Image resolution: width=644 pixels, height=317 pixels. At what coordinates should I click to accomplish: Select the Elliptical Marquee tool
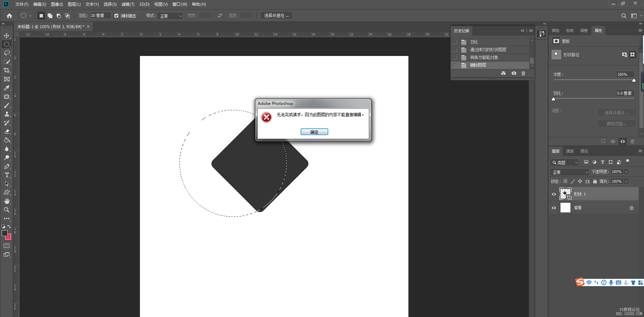coord(7,44)
